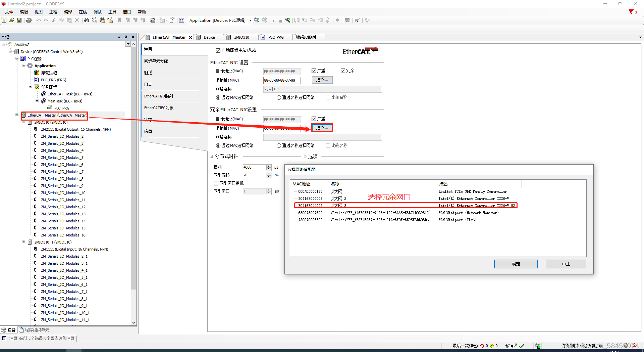Open Find dialog via binoculars toolbar icon
Screen dimensions: 644x352
[87, 20]
